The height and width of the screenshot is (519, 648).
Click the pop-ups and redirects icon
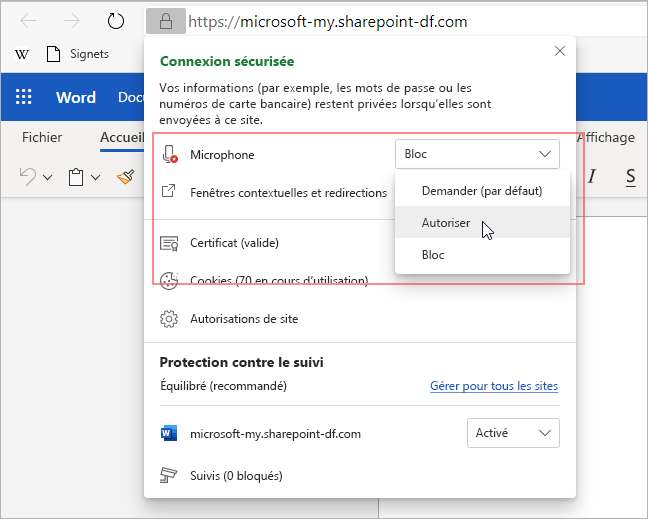coord(168,191)
